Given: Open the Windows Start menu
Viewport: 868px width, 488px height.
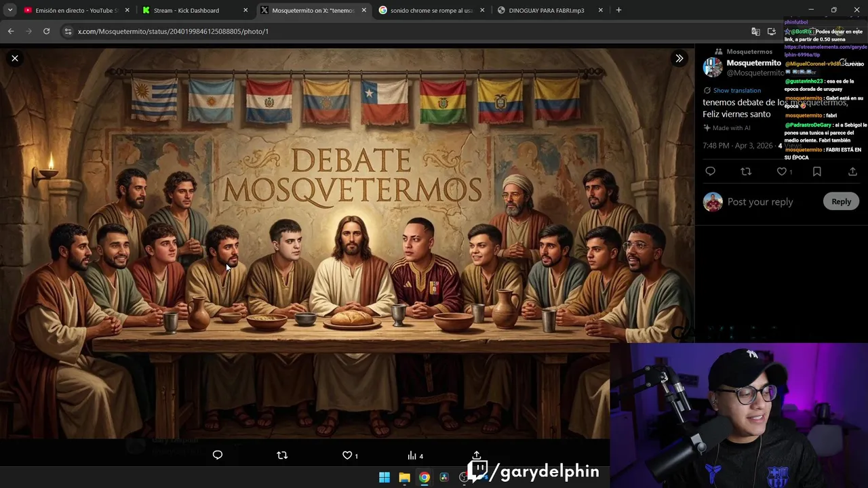Looking at the screenshot, I should (384, 477).
